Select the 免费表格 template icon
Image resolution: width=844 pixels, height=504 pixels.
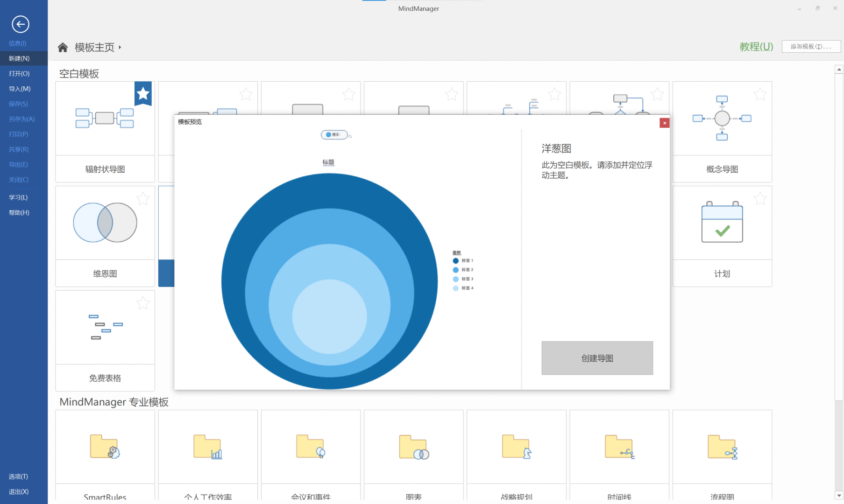(x=105, y=327)
